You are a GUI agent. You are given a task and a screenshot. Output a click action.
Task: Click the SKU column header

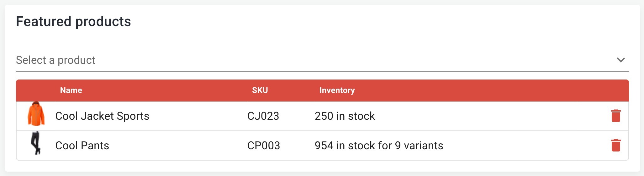(x=260, y=91)
